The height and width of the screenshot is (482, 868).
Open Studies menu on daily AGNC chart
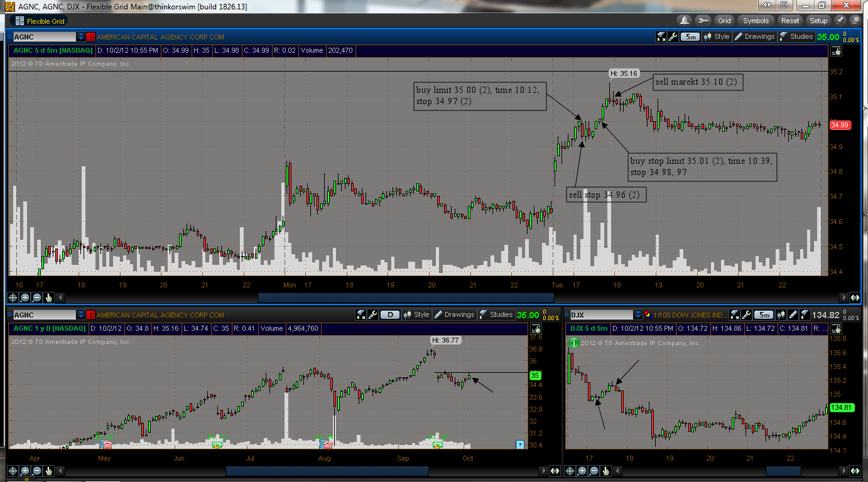tap(496, 315)
